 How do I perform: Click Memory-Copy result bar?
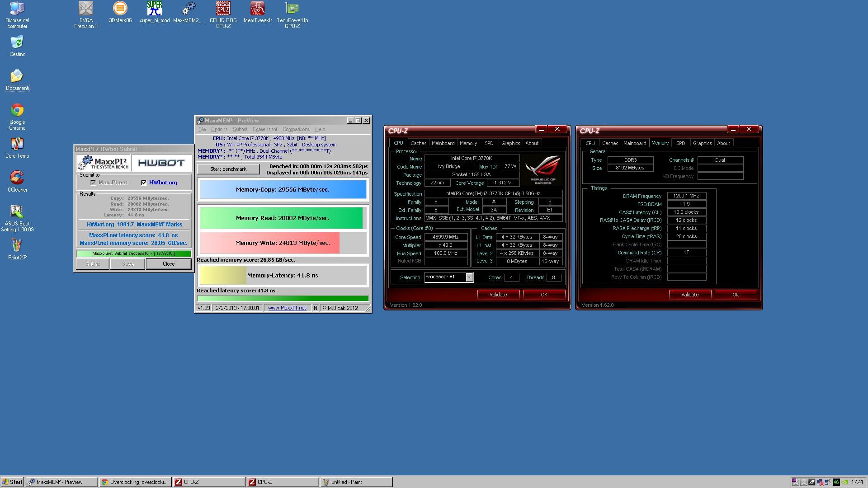[283, 189]
